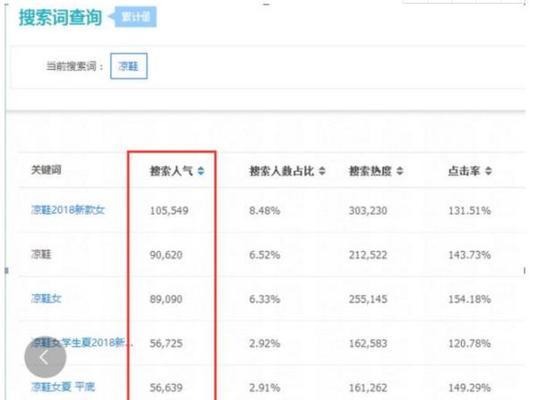The width and height of the screenshot is (555, 400).
Task: Click click-rate value 120.78%
Action: point(469,343)
